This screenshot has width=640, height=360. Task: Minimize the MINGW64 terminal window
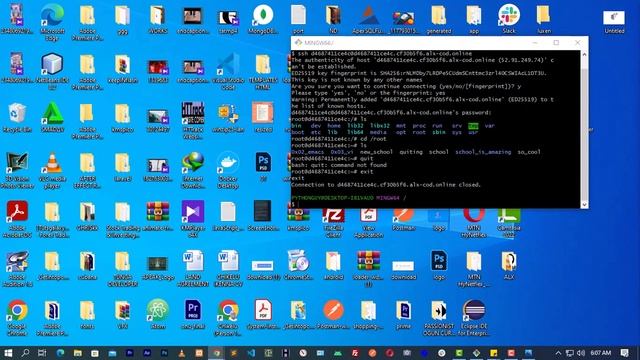pyautogui.click(x=535, y=42)
